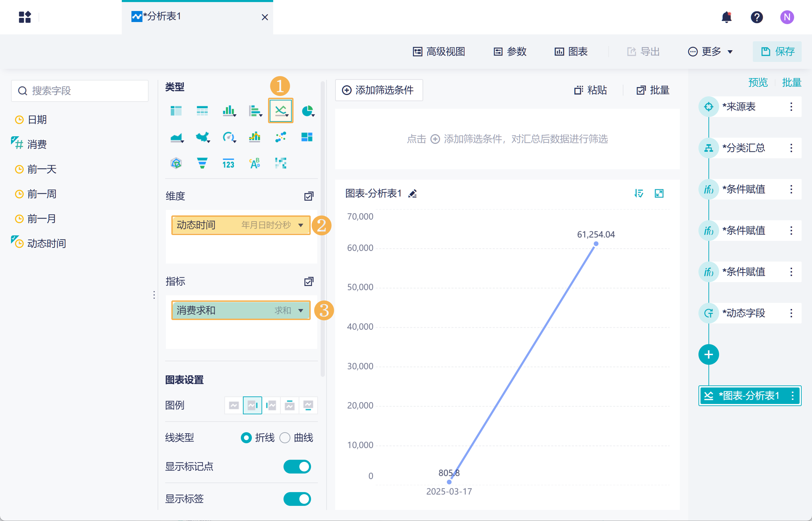Select the pie chart type icon
812x521 pixels.
(307, 111)
